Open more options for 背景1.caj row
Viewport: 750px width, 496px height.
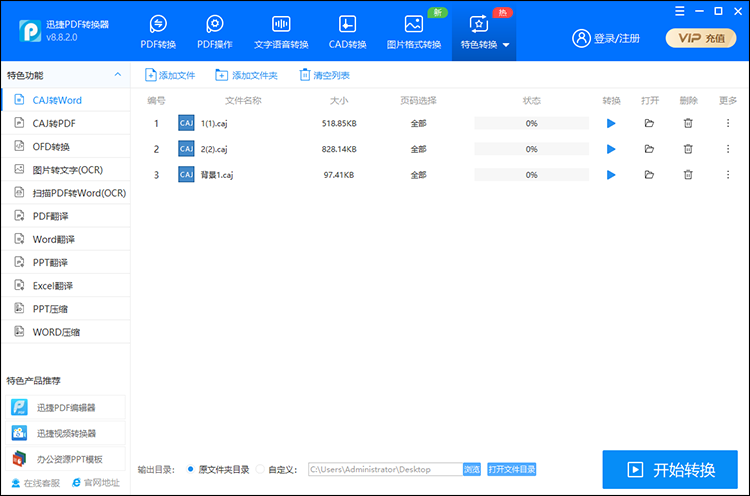(x=728, y=175)
